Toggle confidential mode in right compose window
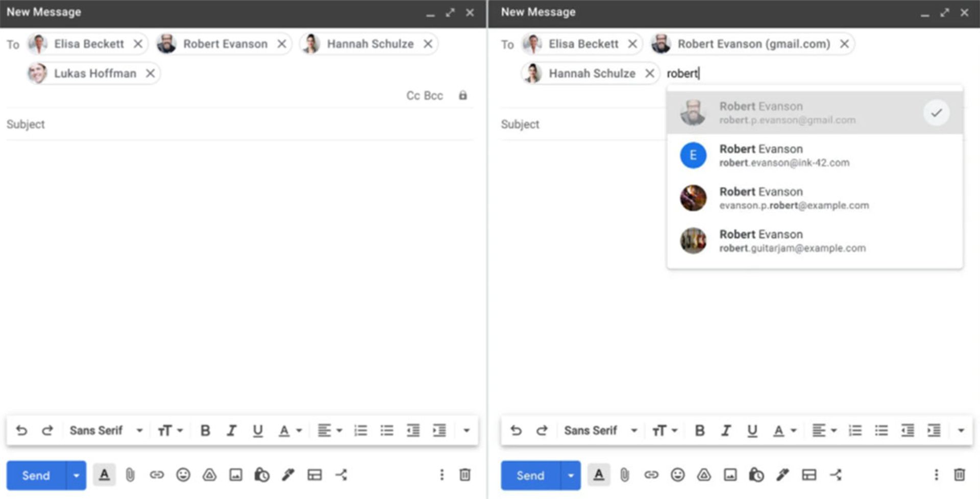Screen dimensions: 980x499 point(756,475)
